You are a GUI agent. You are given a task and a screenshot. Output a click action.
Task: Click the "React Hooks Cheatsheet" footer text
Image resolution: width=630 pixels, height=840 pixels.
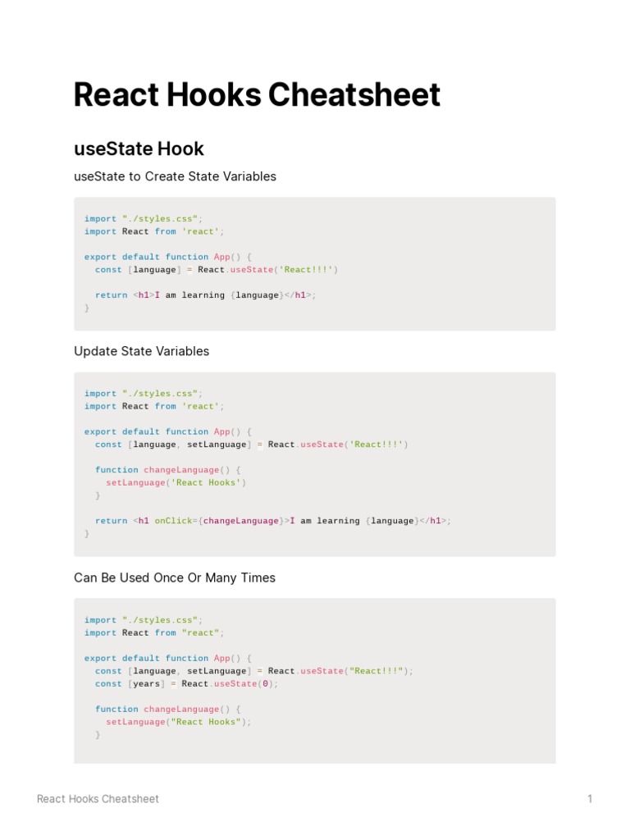pyautogui.click(x=98, y=799)
